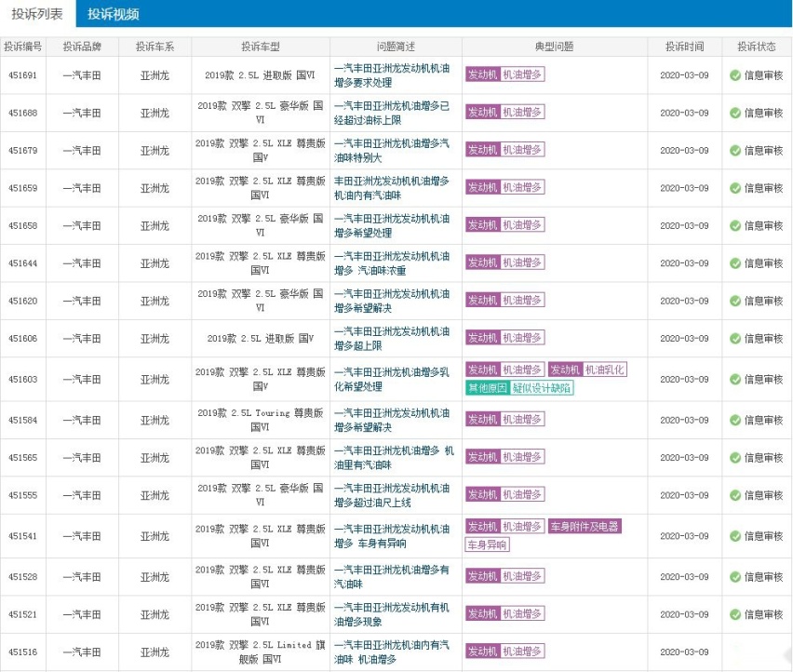Select complaint number 451691

(x=22, y=75)
